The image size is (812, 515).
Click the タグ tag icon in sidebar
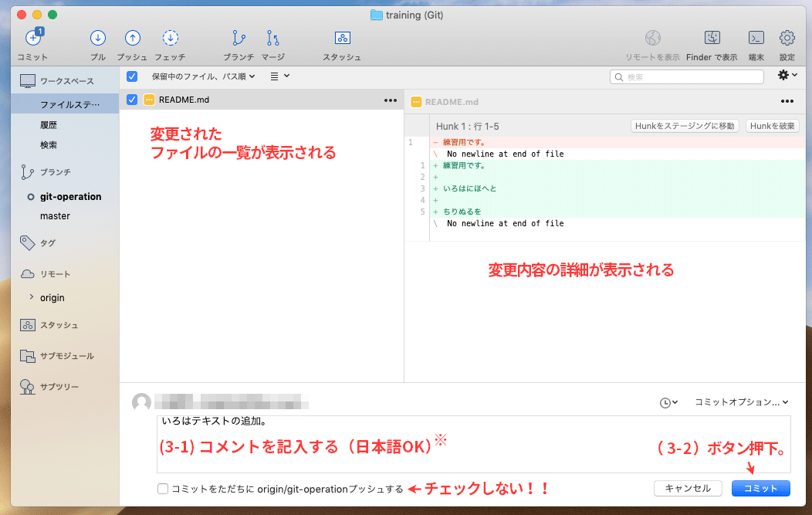click(28, 242)
